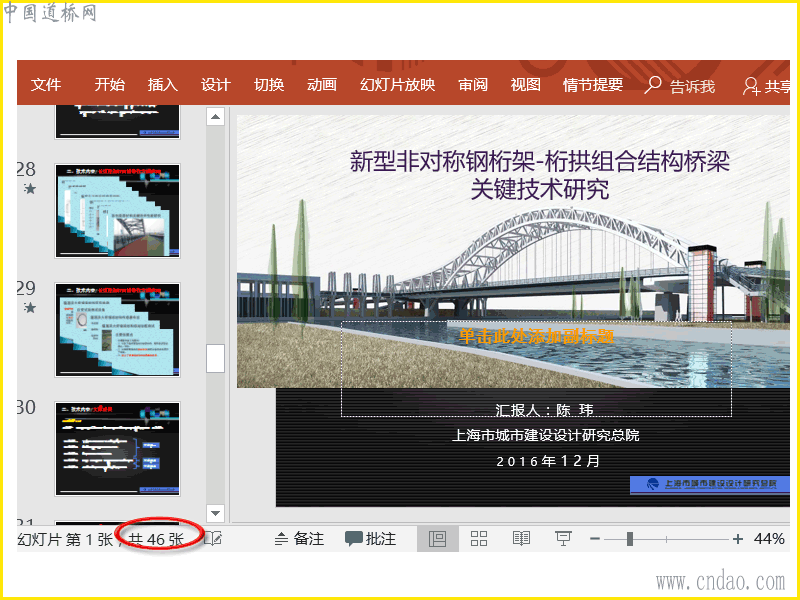800x600 pixels.
Task: Open the 插入 ribbon tab
Action: click(x=162, y=84)
